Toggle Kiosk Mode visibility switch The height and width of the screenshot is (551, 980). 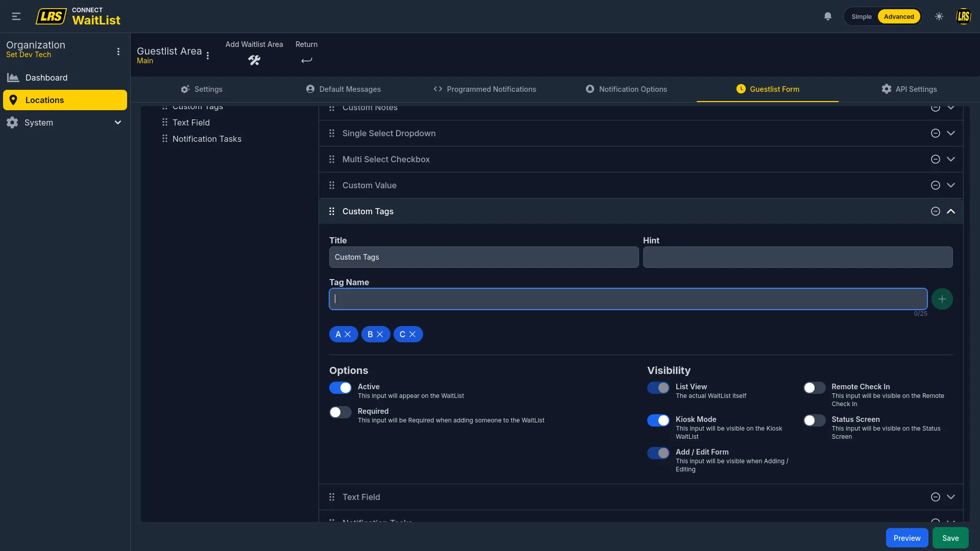[658, 420]
